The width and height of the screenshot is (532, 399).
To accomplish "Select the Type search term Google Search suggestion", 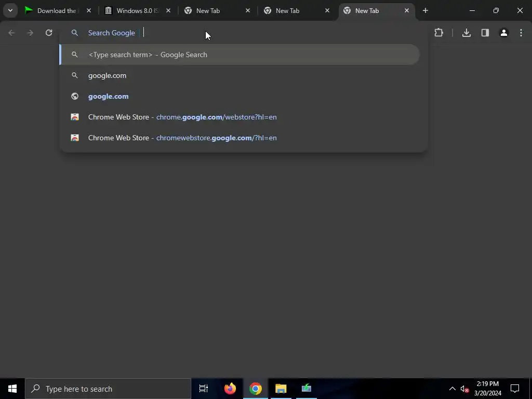I will [240, 55].
